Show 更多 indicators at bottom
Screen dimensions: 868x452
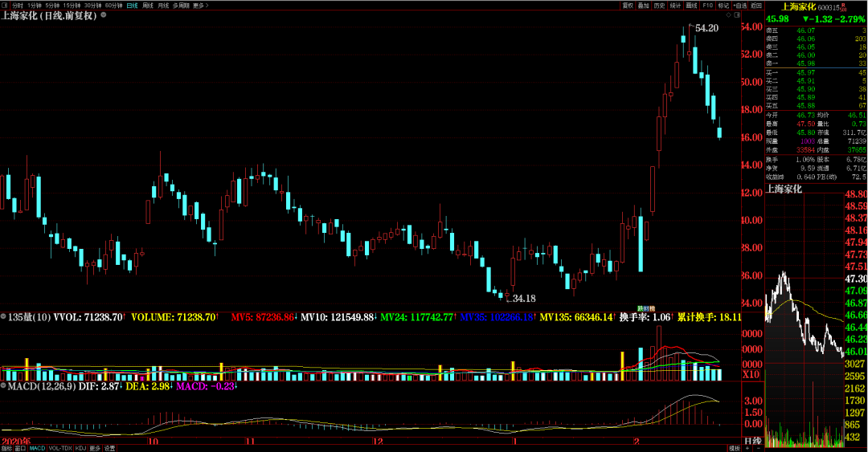tap(95, 448)
